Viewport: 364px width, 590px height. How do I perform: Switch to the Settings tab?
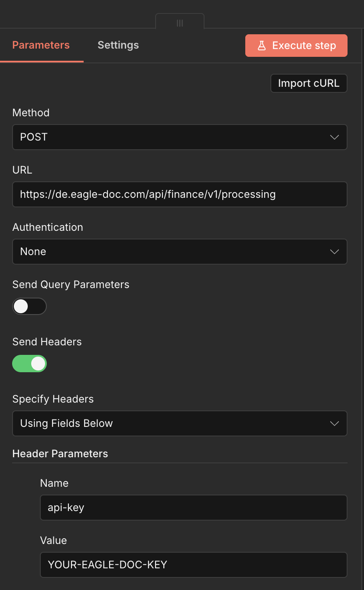click(x=118, y=45)
